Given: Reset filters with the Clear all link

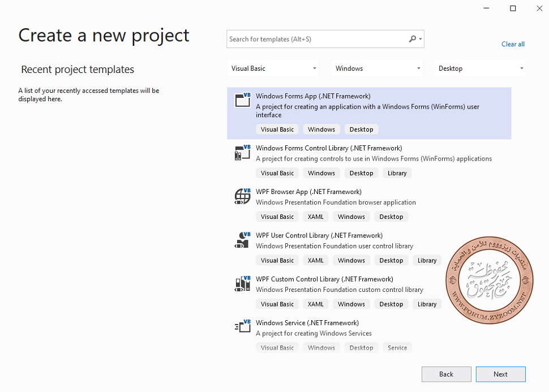Looking at the screenshot, I should (x=513, y=44).
